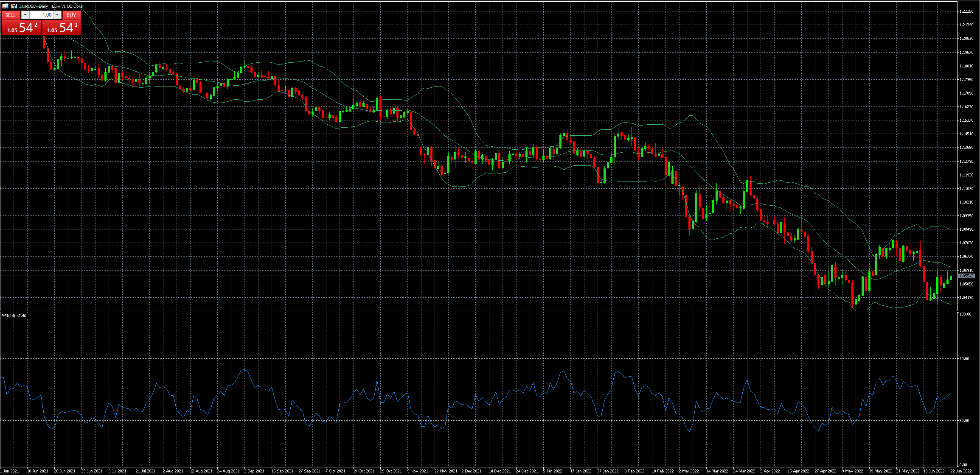This screenshot has width=980, height=475.
Task: Decrease lot volume with the down arrow
Action: point(25,15)
